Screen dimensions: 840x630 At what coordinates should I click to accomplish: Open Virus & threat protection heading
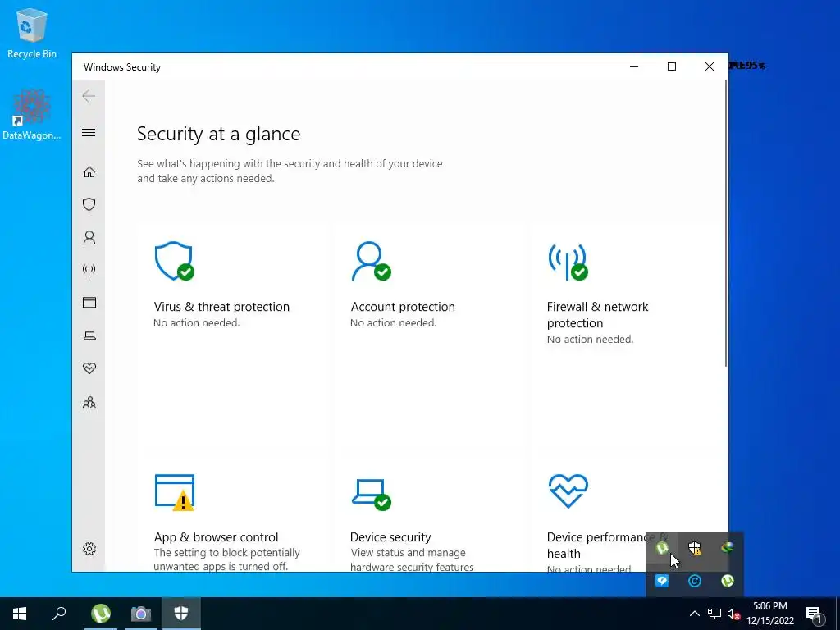221,307
